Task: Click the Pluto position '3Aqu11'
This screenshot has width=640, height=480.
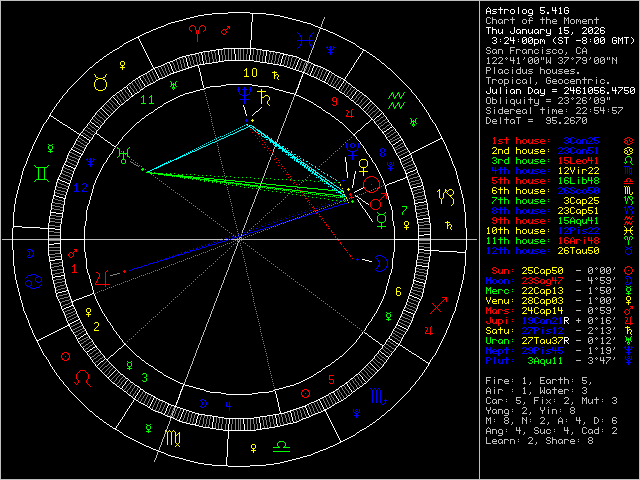Action: point(546,361)
